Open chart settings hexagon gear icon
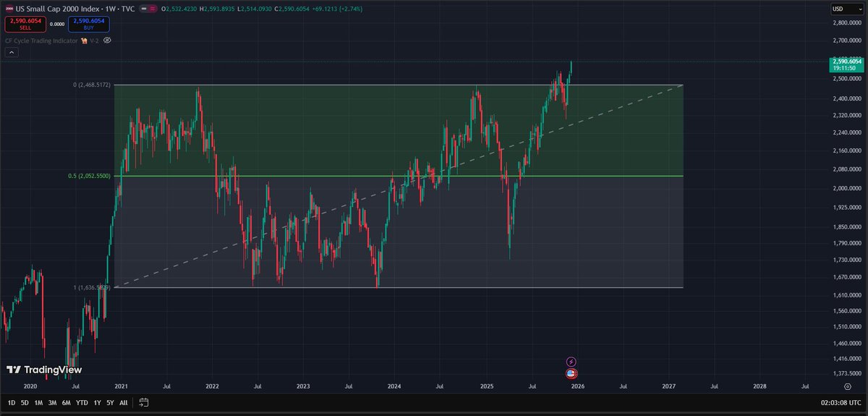 click(847, 387)
